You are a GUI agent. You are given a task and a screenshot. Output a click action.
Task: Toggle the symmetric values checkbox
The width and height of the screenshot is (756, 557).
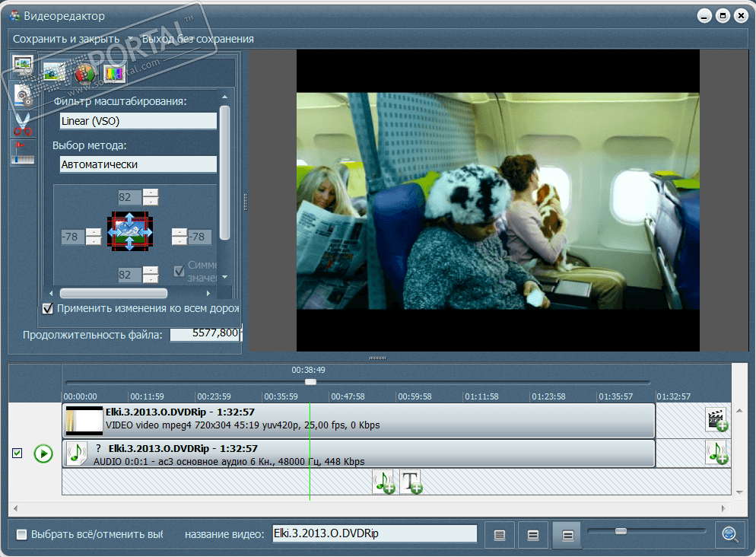(179, 272)
